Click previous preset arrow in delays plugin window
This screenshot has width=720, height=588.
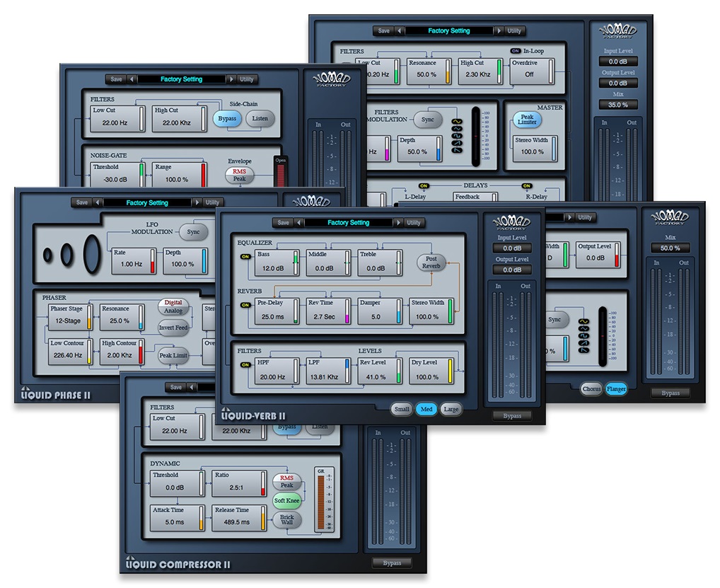pyautogui.click(x=400, y=30)
